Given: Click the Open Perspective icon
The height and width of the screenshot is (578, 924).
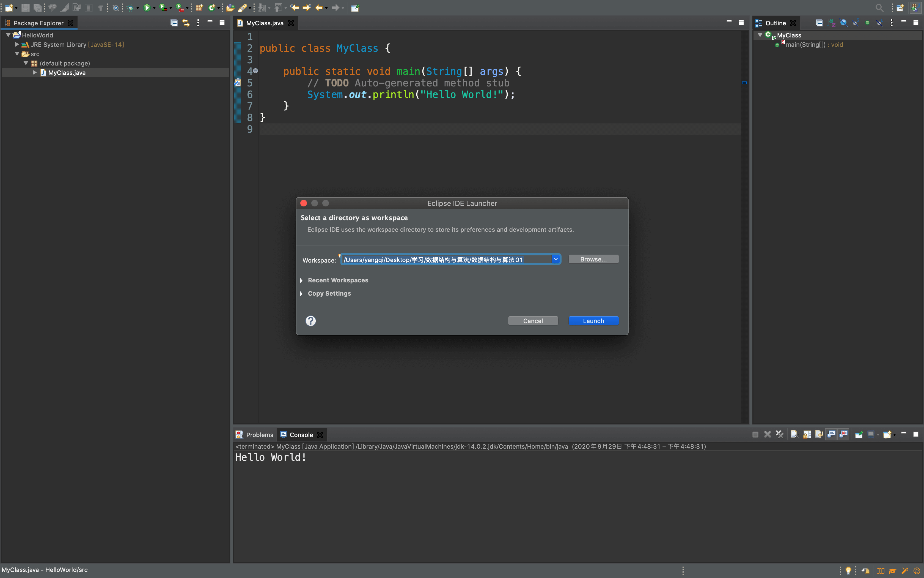Looking at the screenshot, I should click(900, 8).
